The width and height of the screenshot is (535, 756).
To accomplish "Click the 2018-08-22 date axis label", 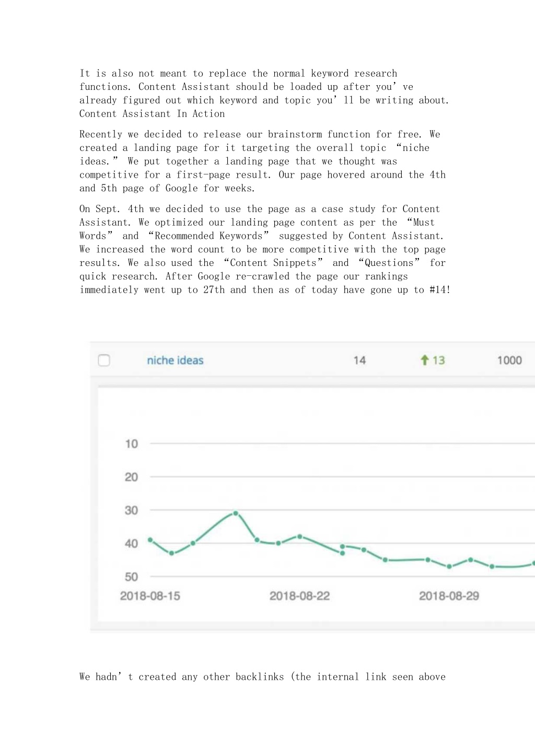I will [299, 596].
